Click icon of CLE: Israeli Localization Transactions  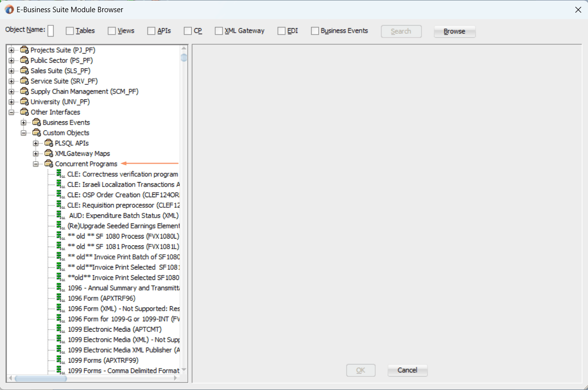click(x=61, y=185)
